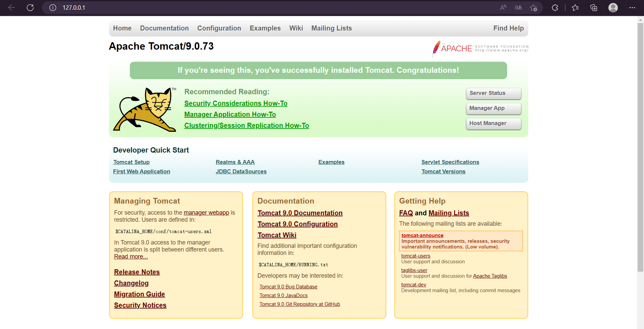Open the Servlet Specifications link
644x329 pixels.
pos(450,162)
